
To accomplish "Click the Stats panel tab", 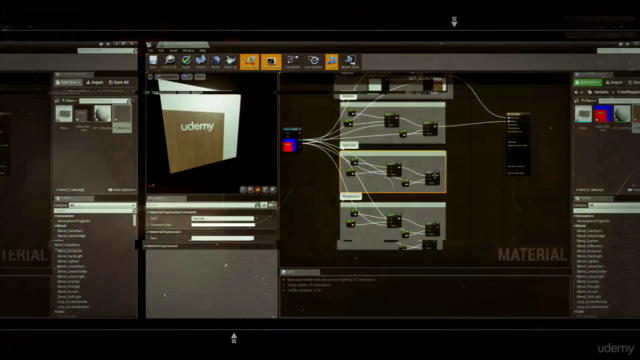I will point(300,272).
